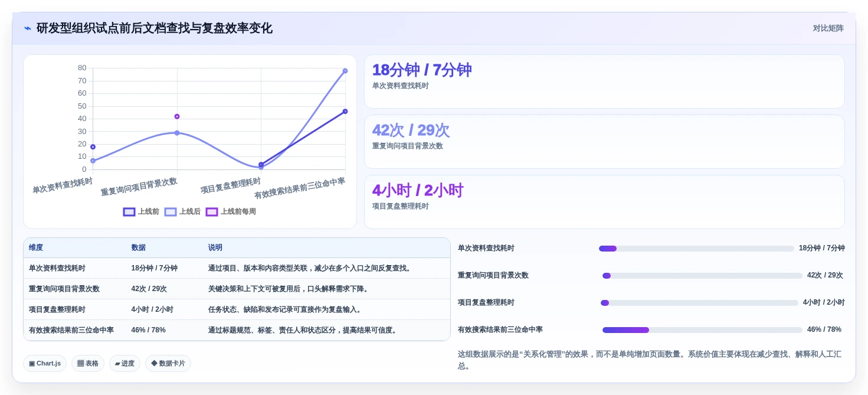The width and height of the screenshot is (868, 395).
Task: Click the 项目复盘整理耗时 progress bar
Action: coord(699,303)
